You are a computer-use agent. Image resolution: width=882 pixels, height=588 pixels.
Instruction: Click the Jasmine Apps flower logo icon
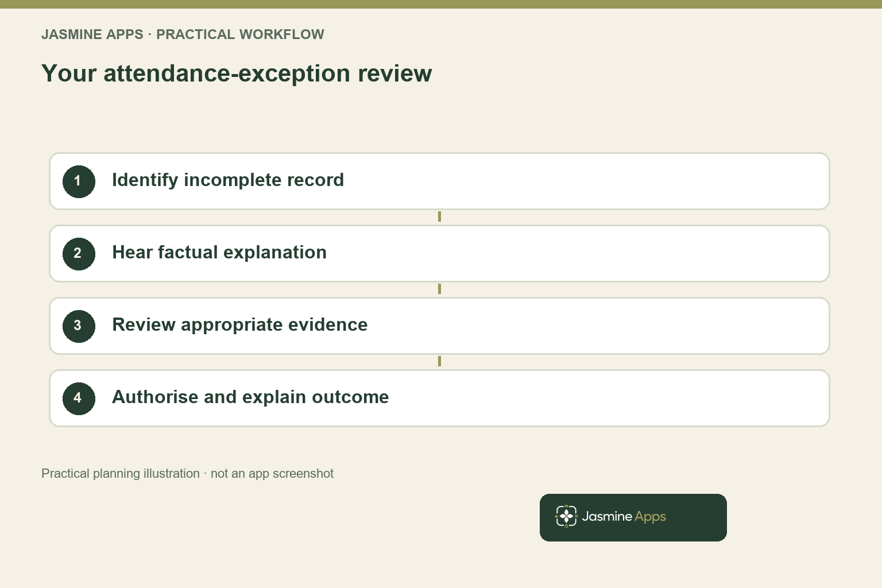(566, 516)
